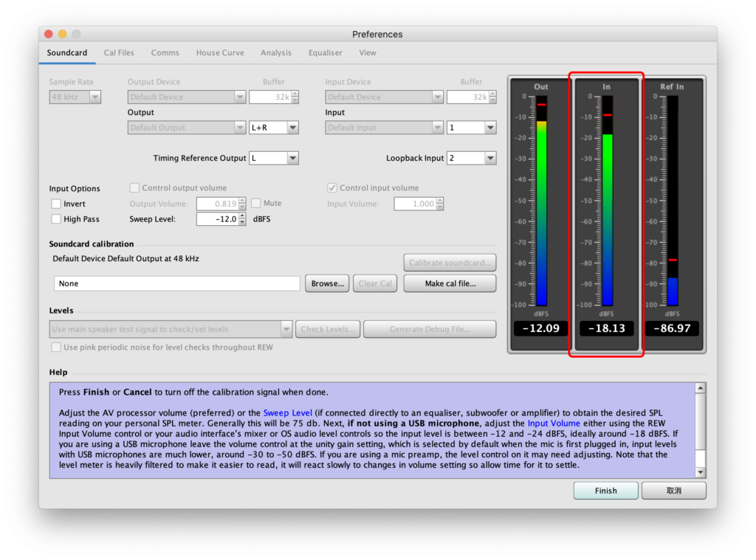Check the Control output volume box
The height and width of the screenshot is (560, 756).
point(134,188)
